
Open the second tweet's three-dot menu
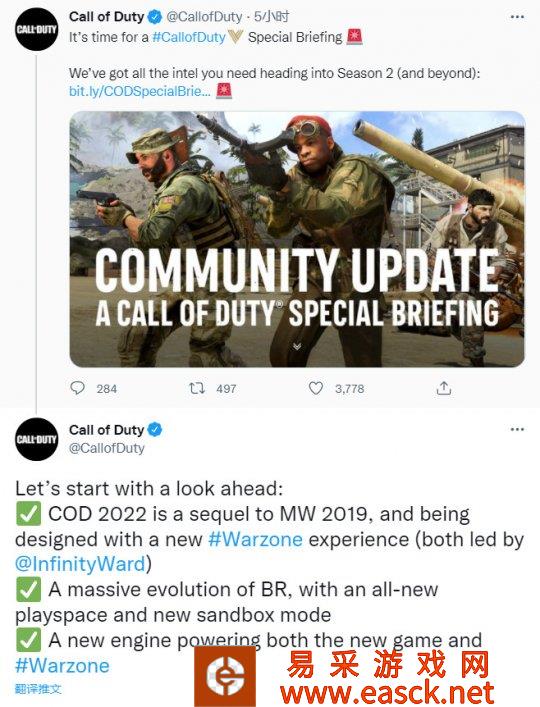pos(517,429)
